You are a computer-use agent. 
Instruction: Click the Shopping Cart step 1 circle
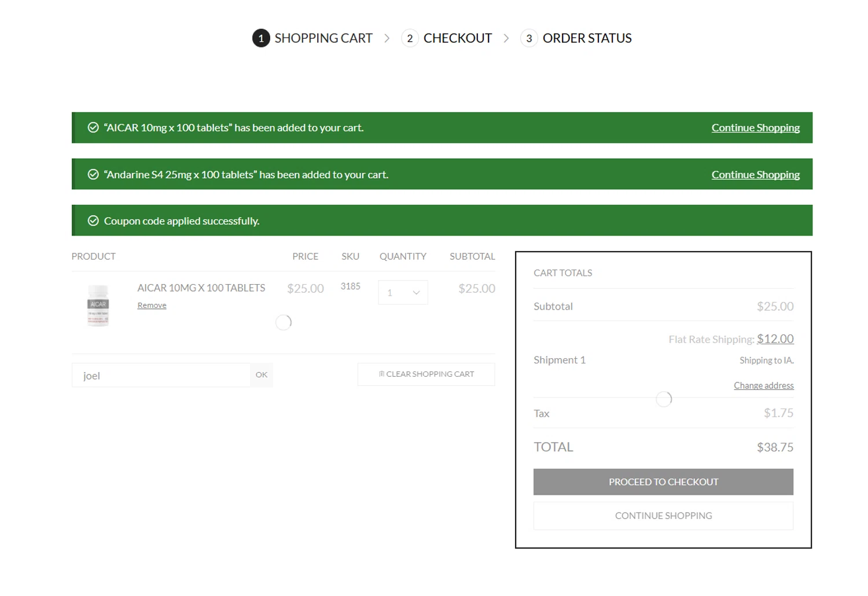[x=261, y=38]
